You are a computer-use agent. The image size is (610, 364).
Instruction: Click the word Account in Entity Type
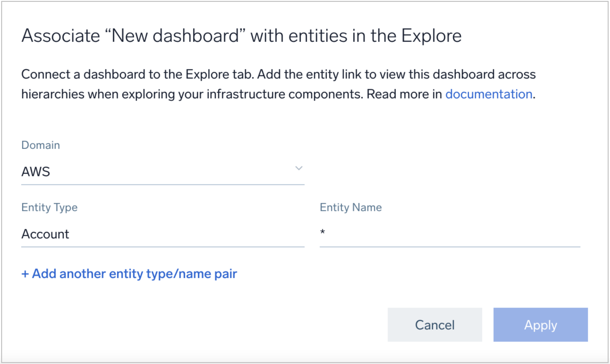pyautogui.click(x=45, y=234)
